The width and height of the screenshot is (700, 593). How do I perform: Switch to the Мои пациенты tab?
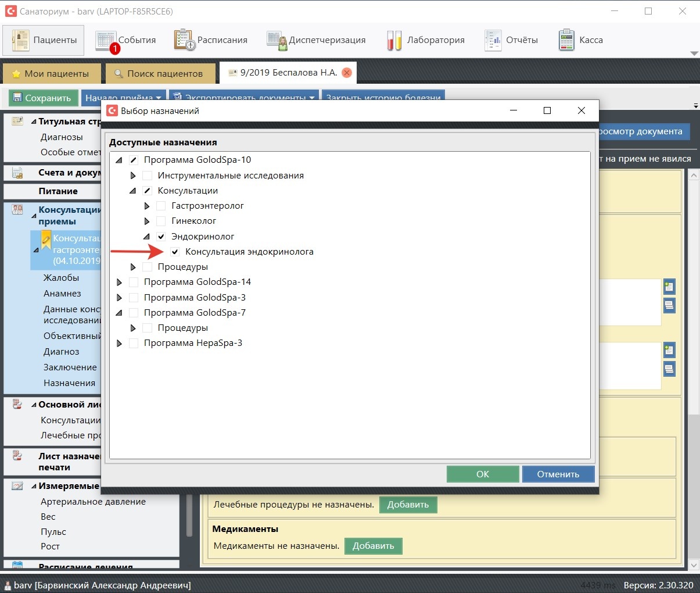pyautogui.click(x=51, y=74)
